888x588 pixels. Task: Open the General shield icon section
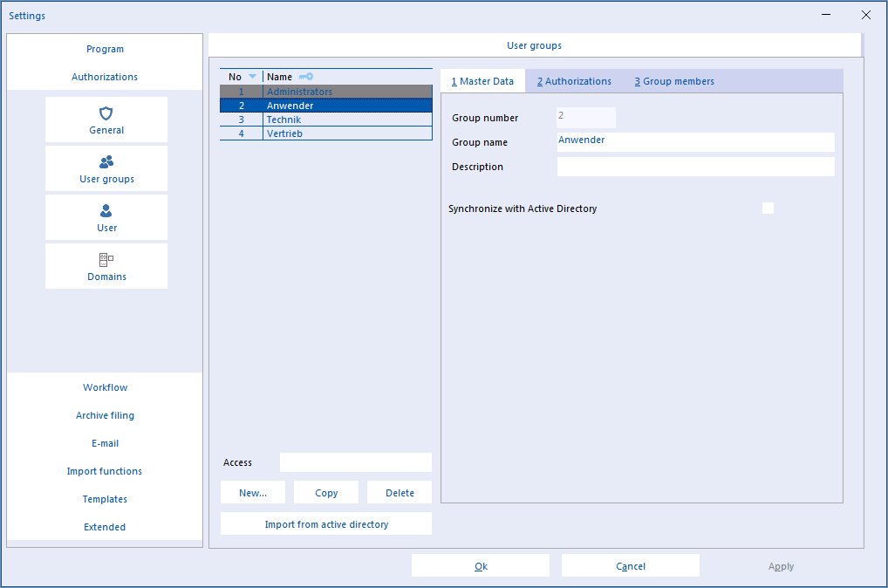pyautogui.click(x=106, y=120)
